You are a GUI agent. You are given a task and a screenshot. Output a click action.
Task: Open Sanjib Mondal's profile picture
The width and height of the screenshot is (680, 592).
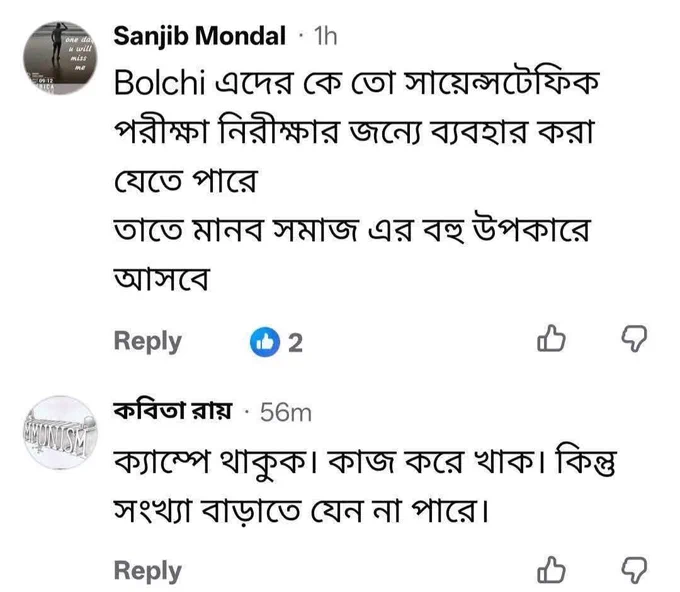pos(60,58)
